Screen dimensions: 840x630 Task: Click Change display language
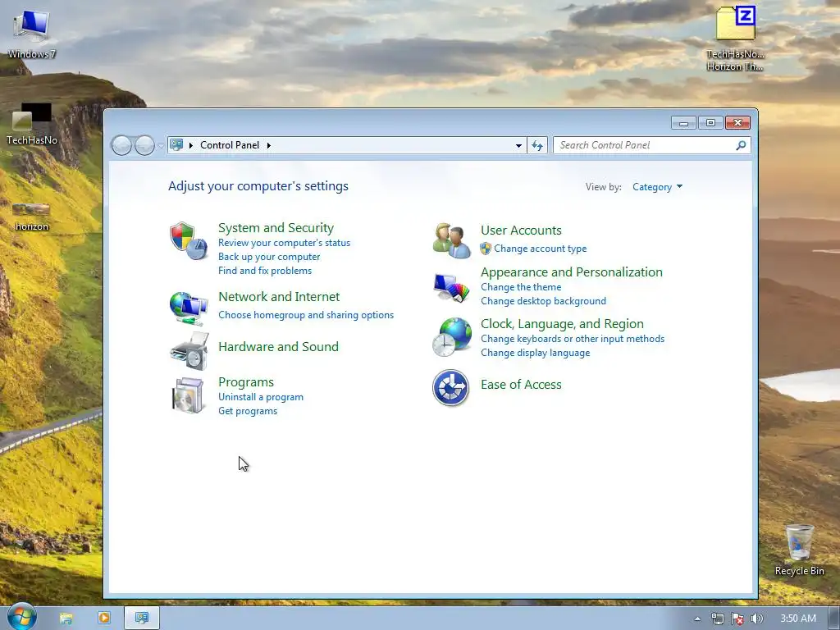pyautogui.click(x=535, y=353)
